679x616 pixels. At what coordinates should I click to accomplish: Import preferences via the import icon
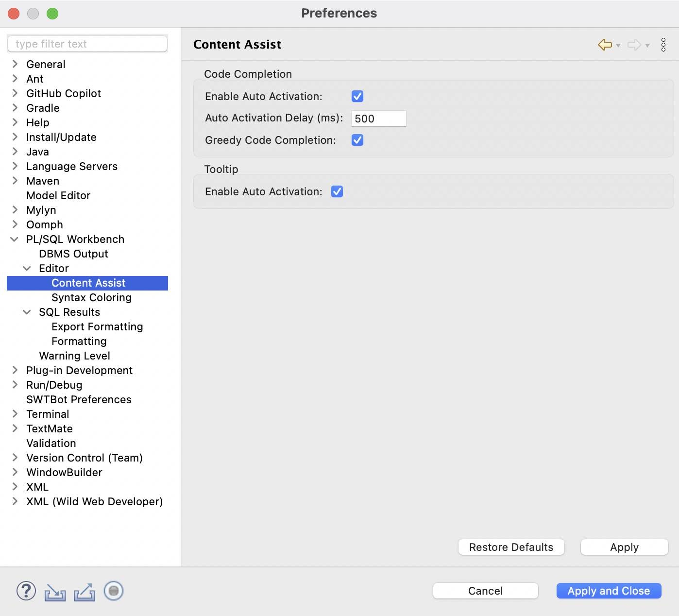(x=55, y=591)
